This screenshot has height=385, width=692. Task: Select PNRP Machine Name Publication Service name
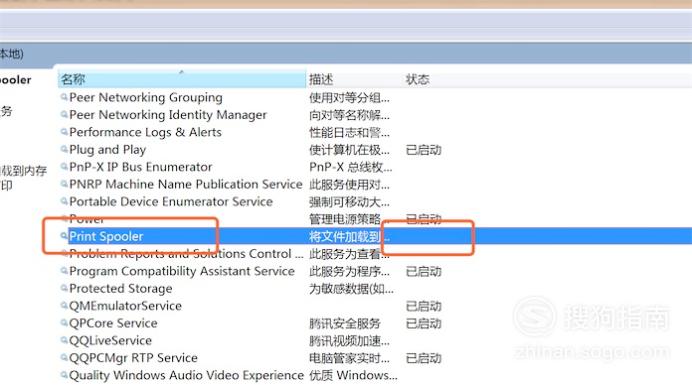(x=185, y=184)
